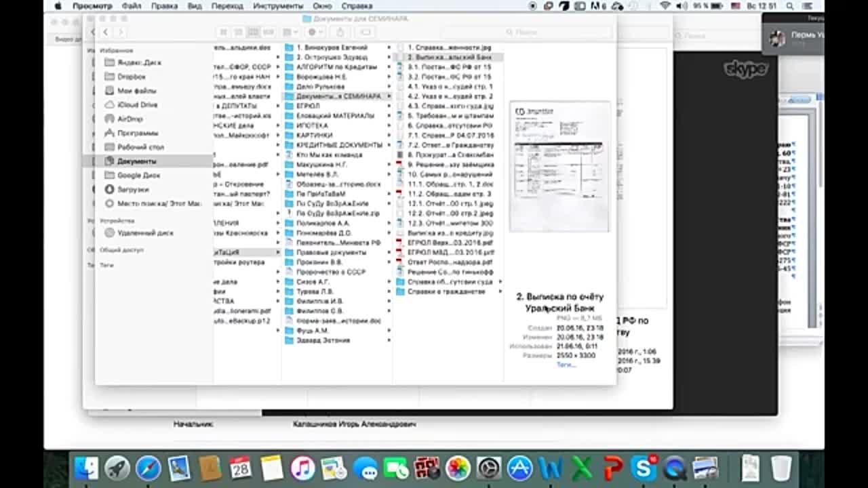Open System Preferences from the Dock

tap(488, 468)
